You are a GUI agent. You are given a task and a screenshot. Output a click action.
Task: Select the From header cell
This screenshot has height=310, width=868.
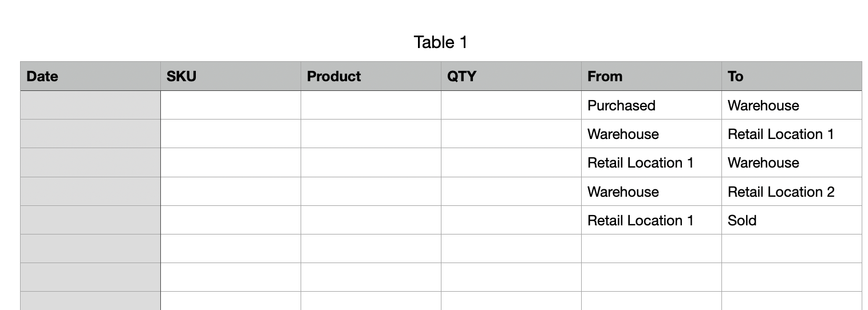[x=652, y=76]
